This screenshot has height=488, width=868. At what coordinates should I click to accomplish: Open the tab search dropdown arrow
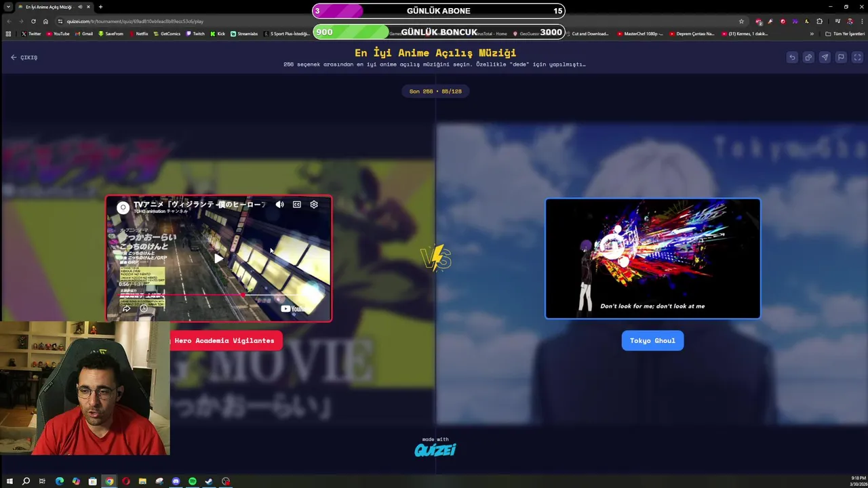(8, 7)
